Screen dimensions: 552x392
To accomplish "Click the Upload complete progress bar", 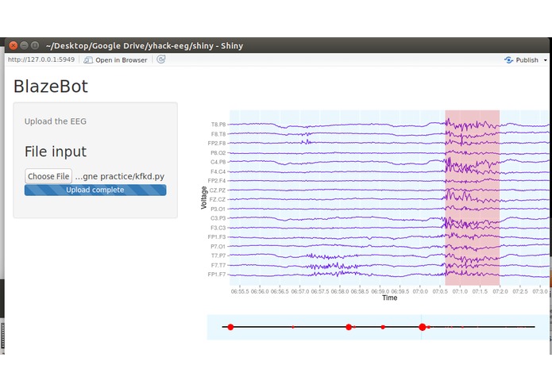I will (x=95, y=190).
